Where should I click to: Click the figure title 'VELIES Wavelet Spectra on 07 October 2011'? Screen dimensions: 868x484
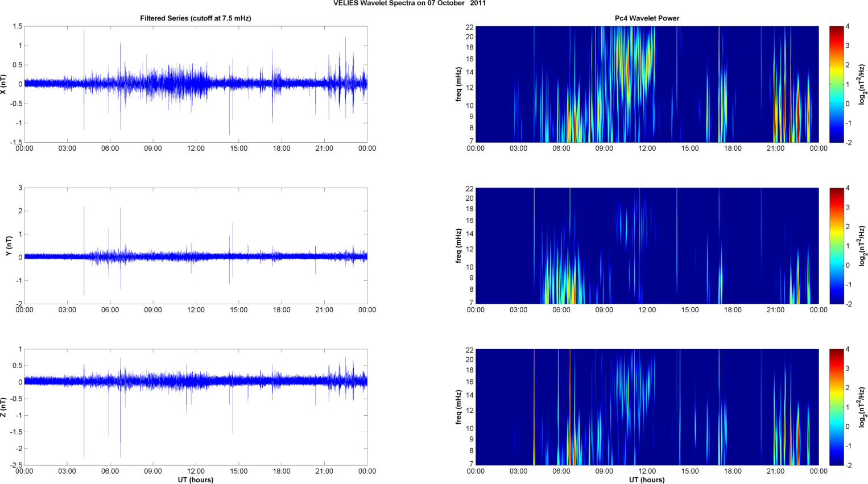(410, 3)
